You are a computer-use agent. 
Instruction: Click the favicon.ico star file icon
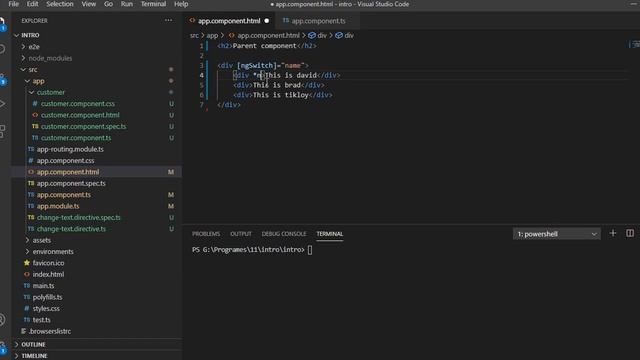27,263
